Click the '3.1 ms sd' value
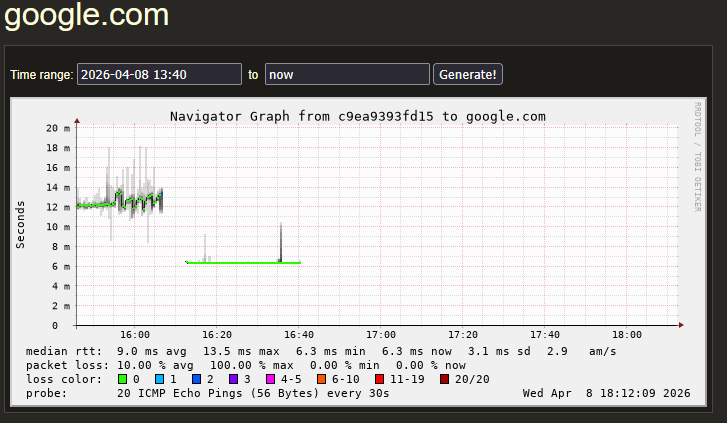This screenshot has height=423, width=727. click(499, 351)
